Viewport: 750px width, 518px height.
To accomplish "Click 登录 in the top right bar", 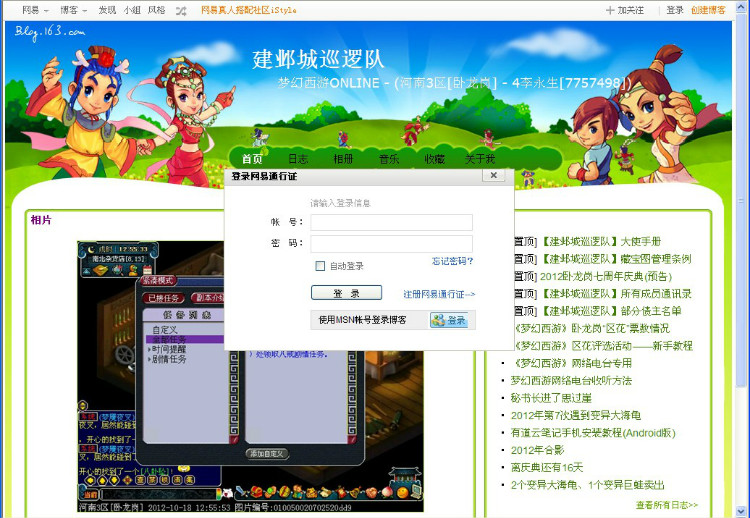I will (675, 10).
